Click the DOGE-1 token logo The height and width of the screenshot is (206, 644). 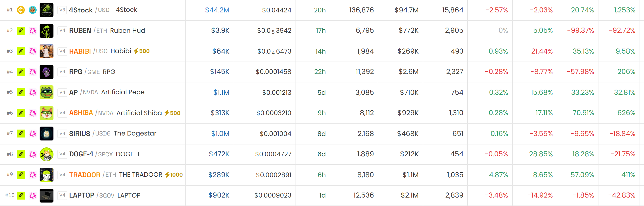47,154
